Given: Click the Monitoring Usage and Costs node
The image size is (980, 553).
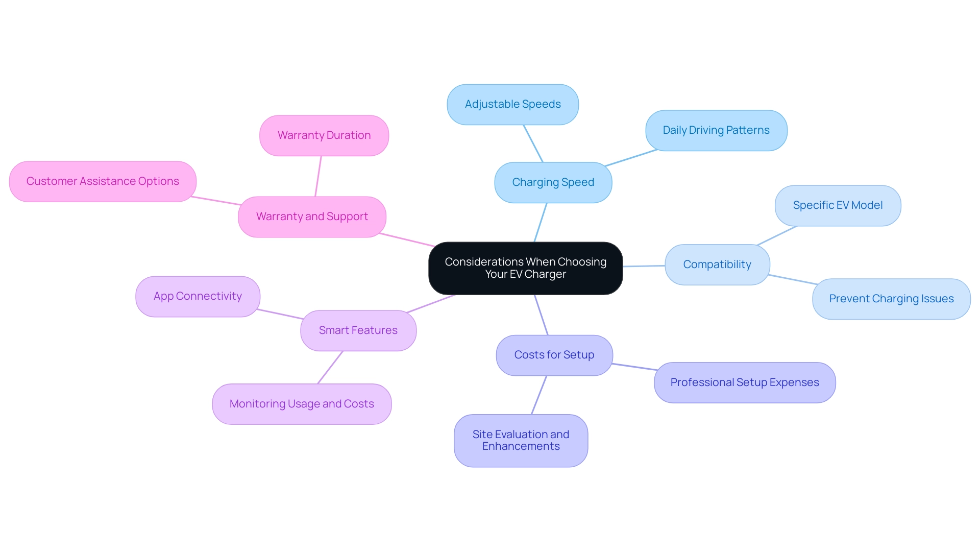Looking at the screenshot, I should coord(303,403).
